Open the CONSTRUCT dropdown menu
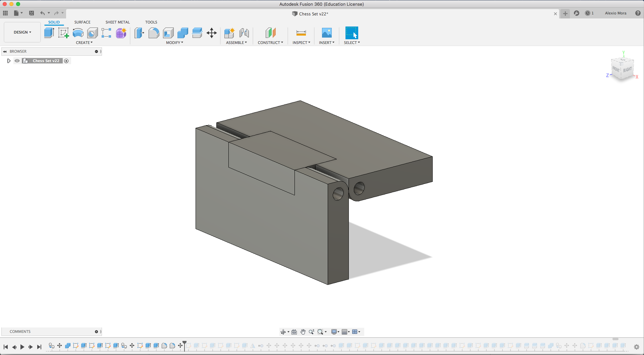Screen dimensions: 644x355 [x=270, y=43]
